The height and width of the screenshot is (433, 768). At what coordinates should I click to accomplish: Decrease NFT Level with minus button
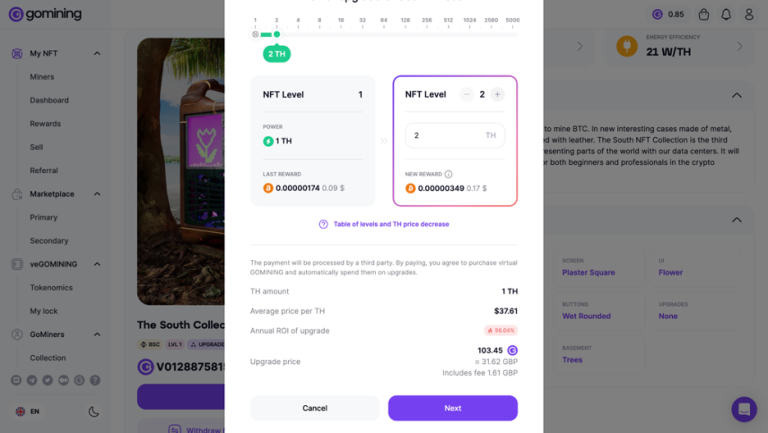pos(467,94)
